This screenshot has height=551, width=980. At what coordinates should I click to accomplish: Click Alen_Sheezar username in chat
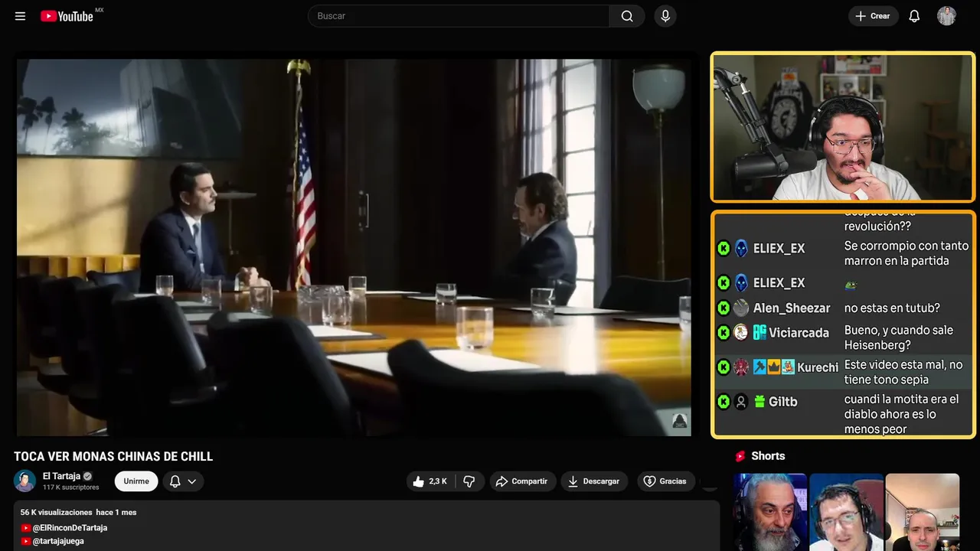pos(792,308)
